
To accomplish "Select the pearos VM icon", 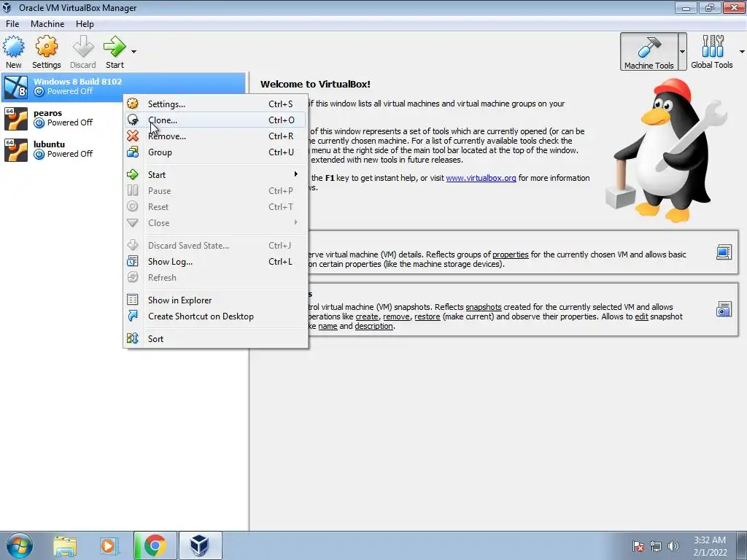I will pyautogui.click(x=16, y=119).
